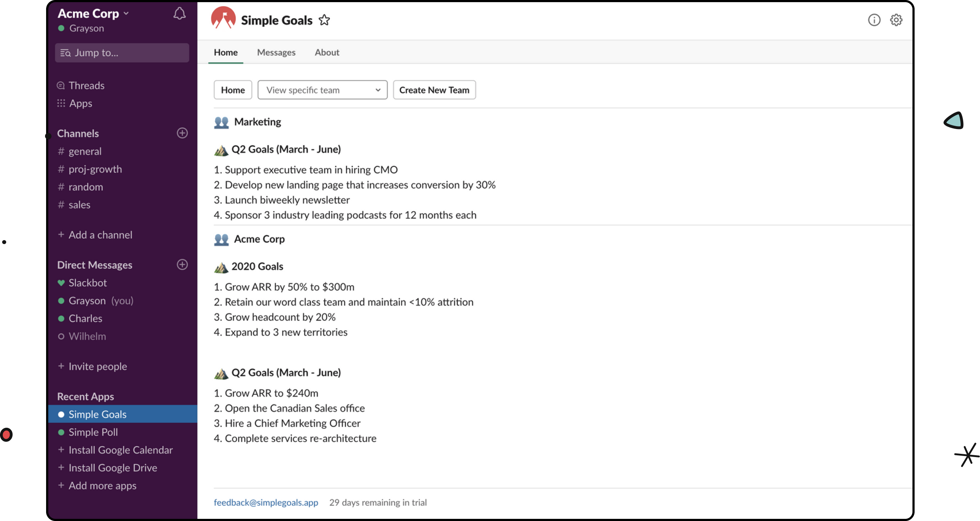Click the Marketing team people icon
Screen dimensions: 980x521
pos(221,123)
